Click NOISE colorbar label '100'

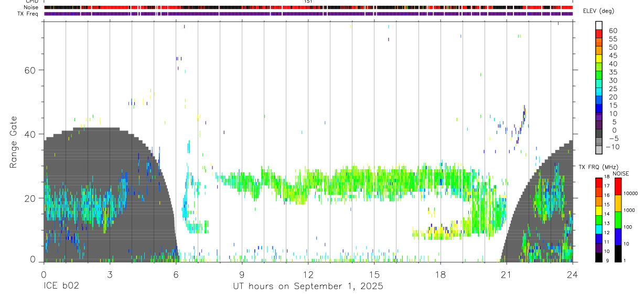(628, 227)
